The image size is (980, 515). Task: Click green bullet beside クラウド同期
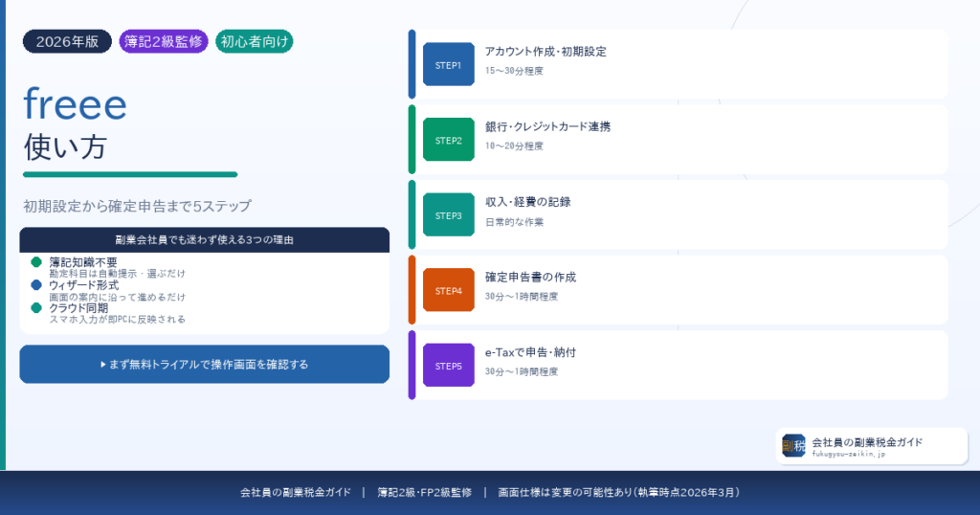coord(36,307)
